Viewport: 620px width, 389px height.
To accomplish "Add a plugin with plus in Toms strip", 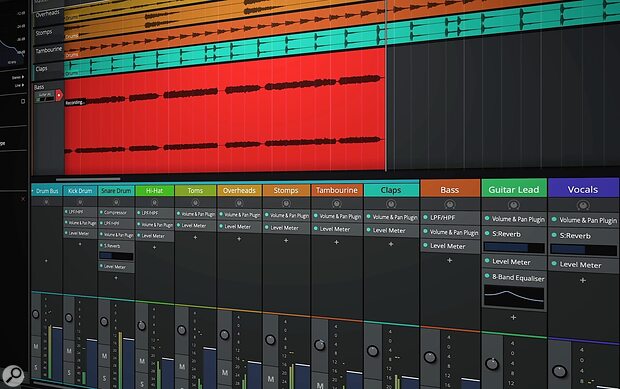I will click(x=195, y=237).
